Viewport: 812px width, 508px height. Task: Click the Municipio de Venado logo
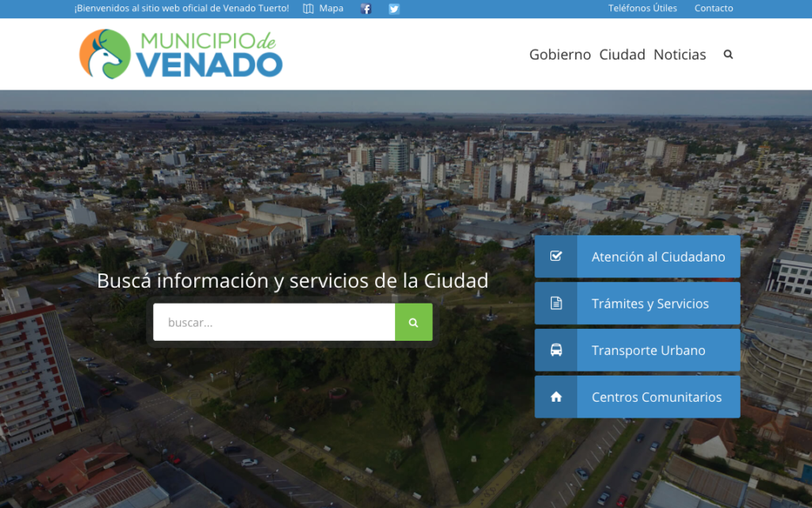click(181, 54)
